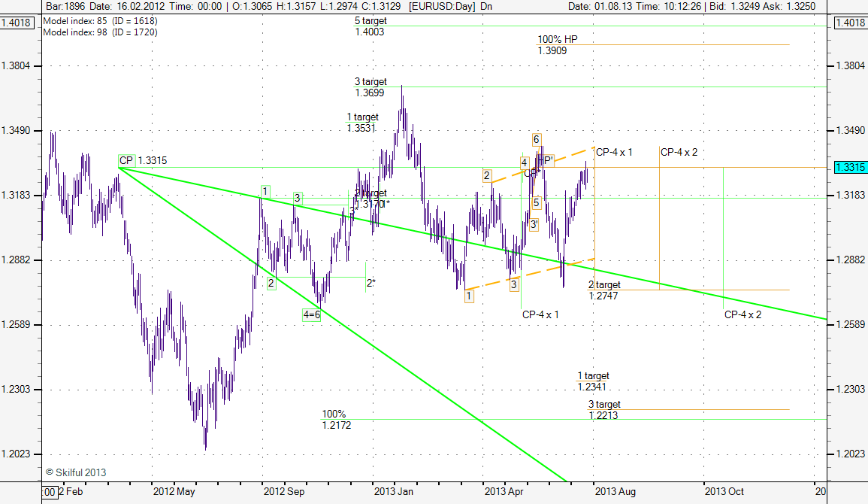Image resolution: width=868 pixels, height=504 pixels.
Task: Select orange wave marker 3'
Action: point(533,224)
